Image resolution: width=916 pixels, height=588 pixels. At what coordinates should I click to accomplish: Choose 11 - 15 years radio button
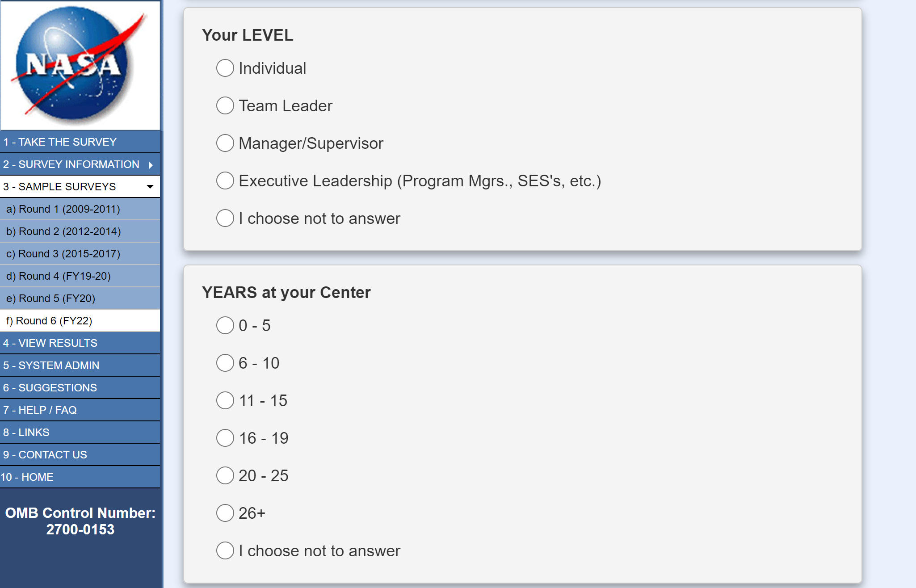coord(225,401)
